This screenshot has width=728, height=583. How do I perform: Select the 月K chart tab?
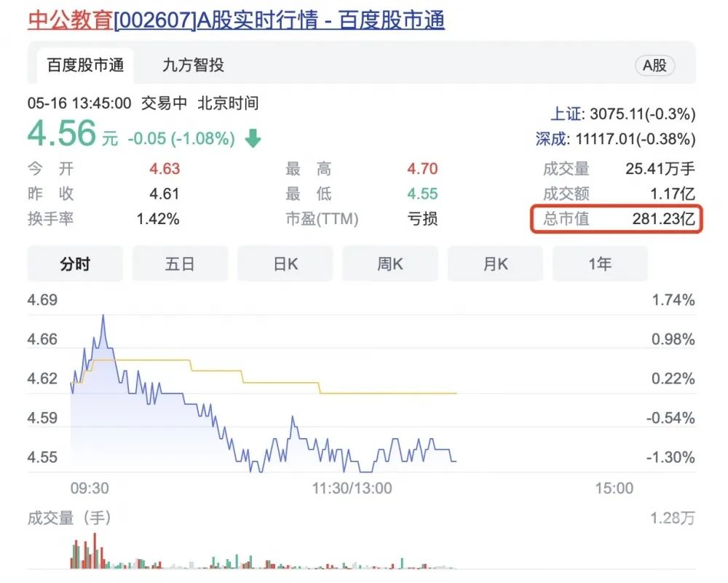pyautogui.click(x=495, y=263)
